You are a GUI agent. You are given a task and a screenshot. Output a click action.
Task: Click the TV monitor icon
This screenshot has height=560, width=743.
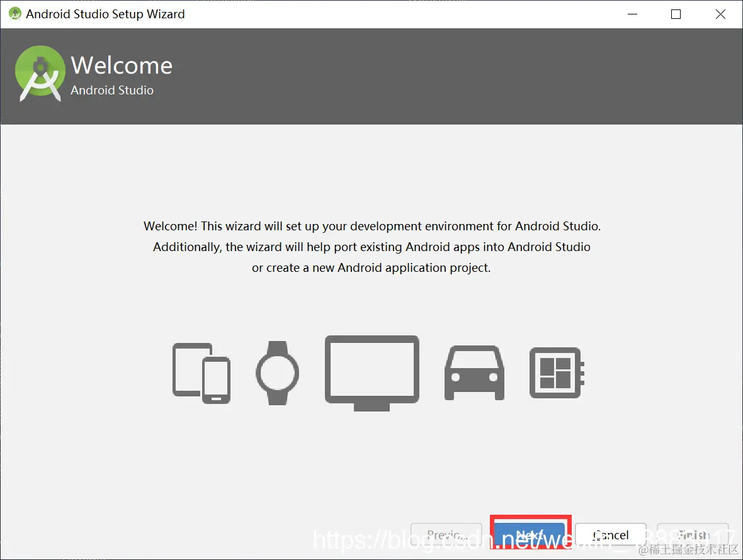(x=372, y=373)
